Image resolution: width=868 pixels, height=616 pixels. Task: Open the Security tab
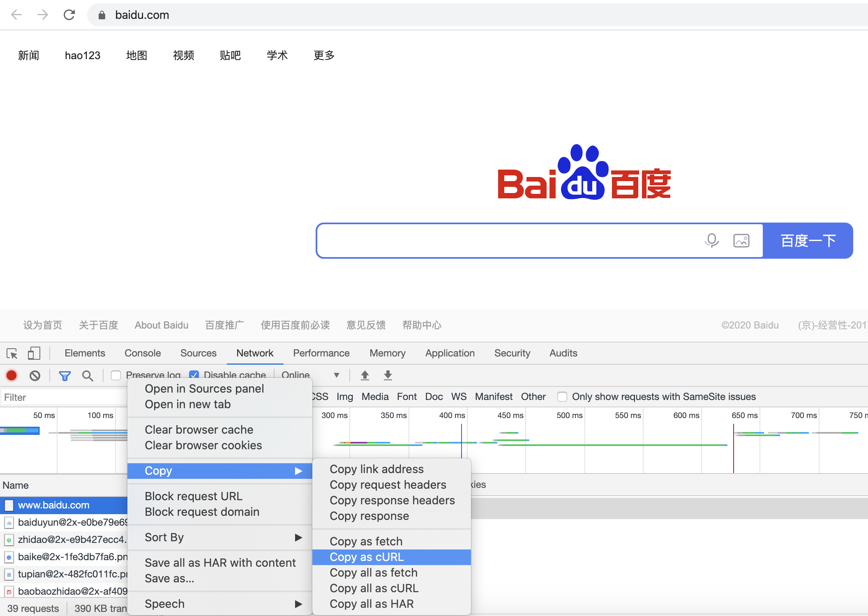pyautogui.click(x=512, y=353)
